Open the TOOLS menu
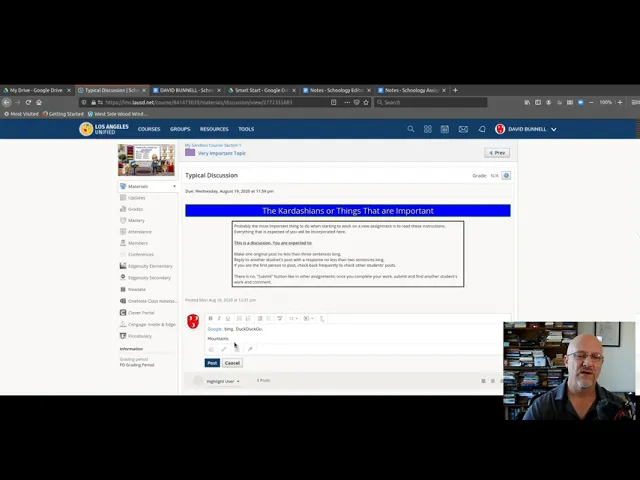This screenshot has height=480, width=640. (246, 129)
